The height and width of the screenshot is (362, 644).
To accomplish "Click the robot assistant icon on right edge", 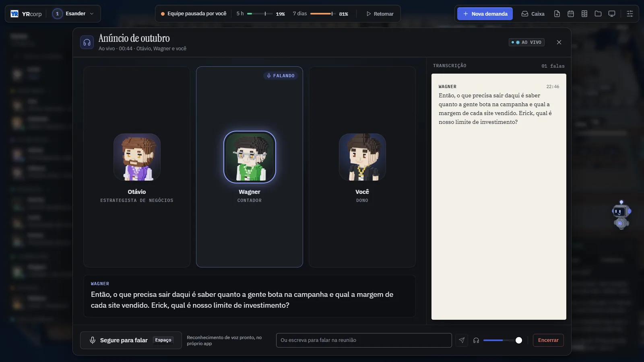I will (621, 215).
